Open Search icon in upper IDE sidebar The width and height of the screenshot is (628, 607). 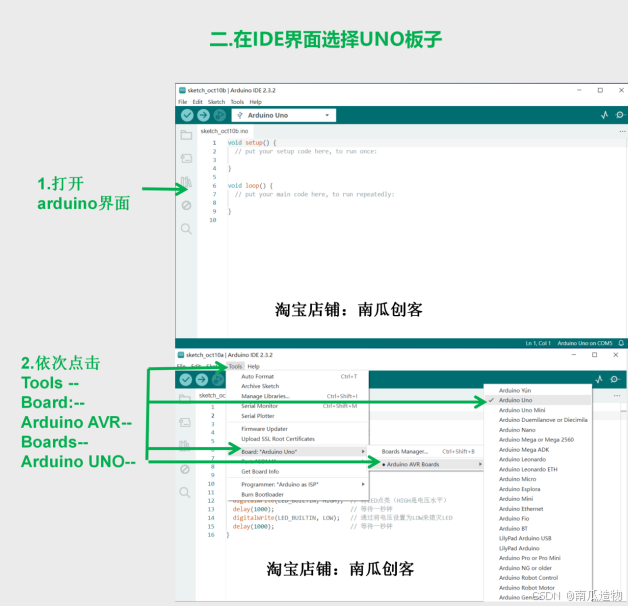[186, 229]
